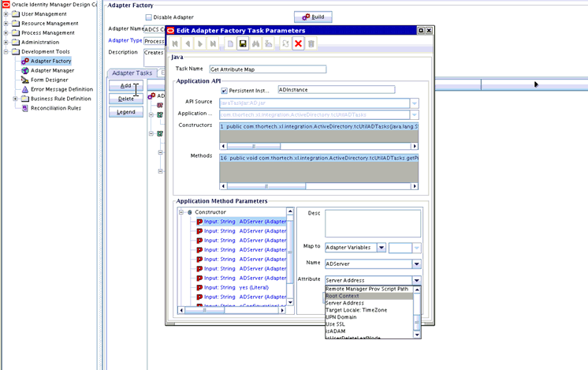Choose Target Locale: TimeZone option
Screen dimensions: 588x370
[x=369, y=310]
